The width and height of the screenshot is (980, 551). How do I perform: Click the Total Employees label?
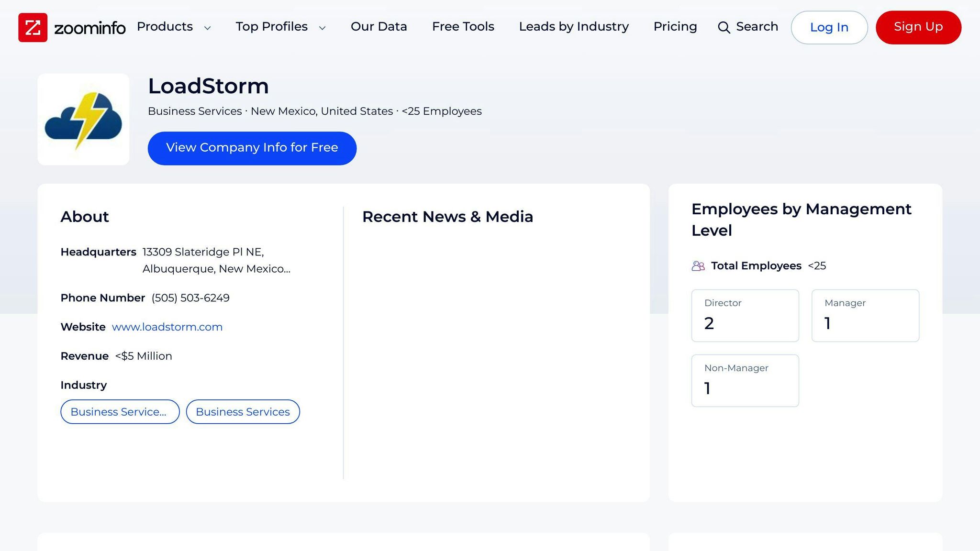point(756,266)
